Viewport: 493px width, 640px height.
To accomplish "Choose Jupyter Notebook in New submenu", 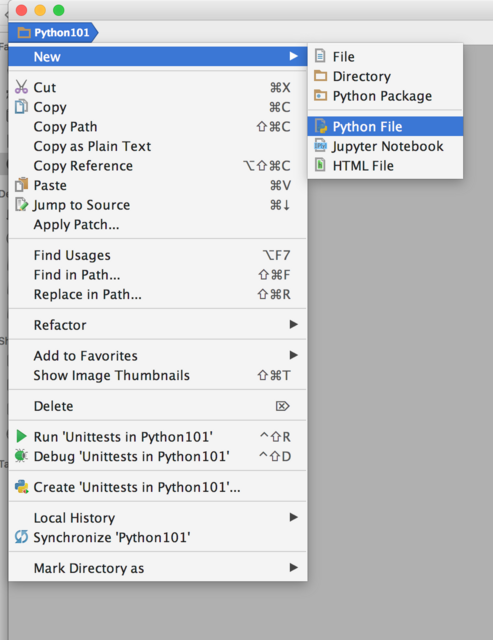I will coord(385,146).
